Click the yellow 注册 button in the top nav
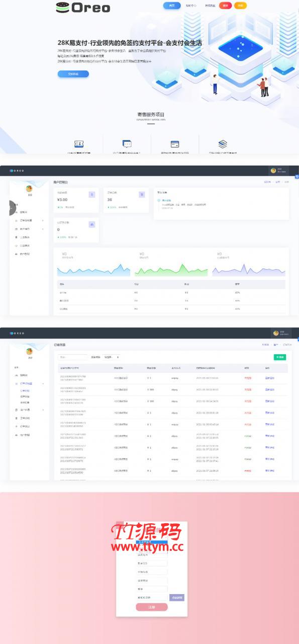This screenshot has height=644, width=299. (x=241, y=6)
